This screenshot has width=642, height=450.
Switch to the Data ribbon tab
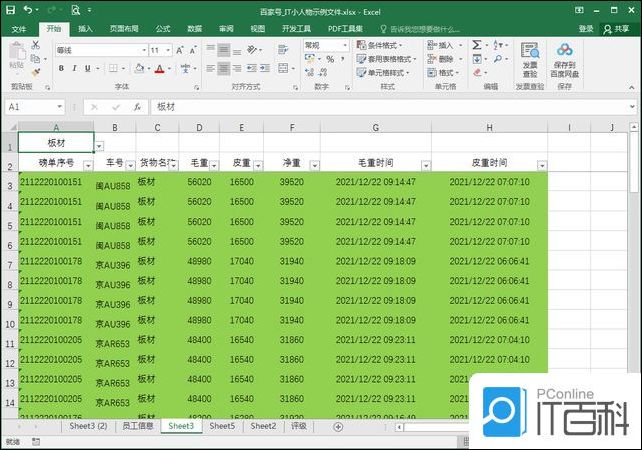pyautogui.click(x=194, y=29)
